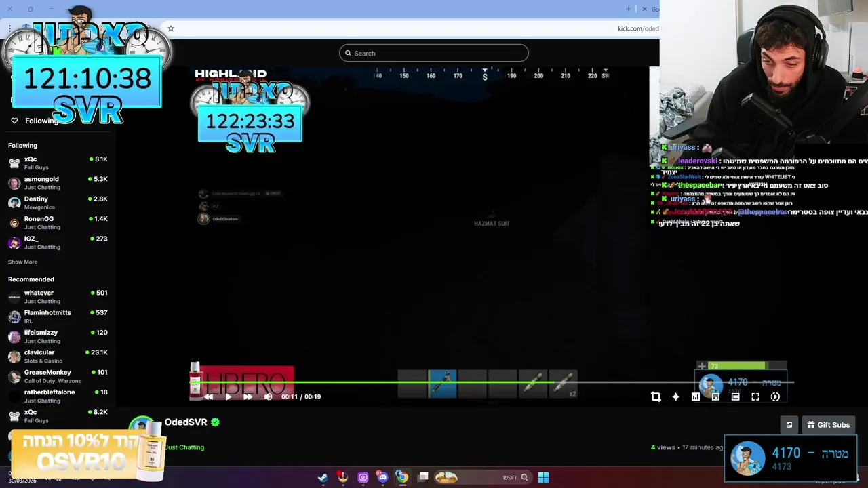
Task: Open the Following section heart link
Action: click(x=35, y=121)
